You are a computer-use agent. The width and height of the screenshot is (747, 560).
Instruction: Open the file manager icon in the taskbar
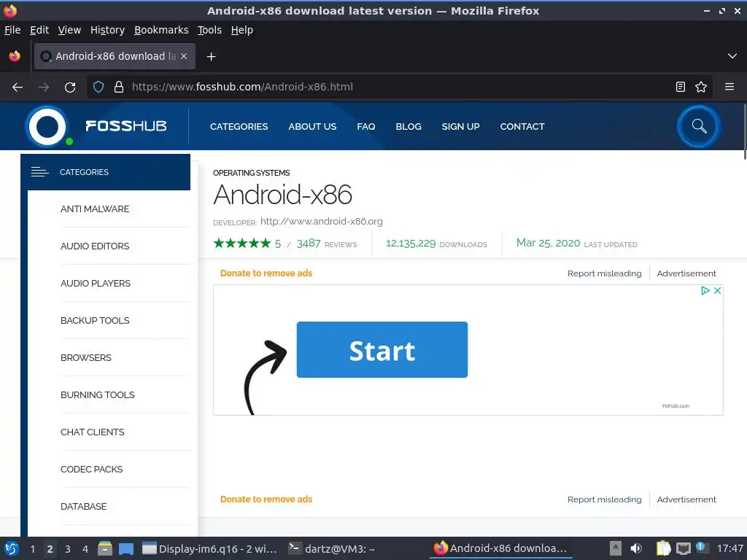[x=105, y=548]
